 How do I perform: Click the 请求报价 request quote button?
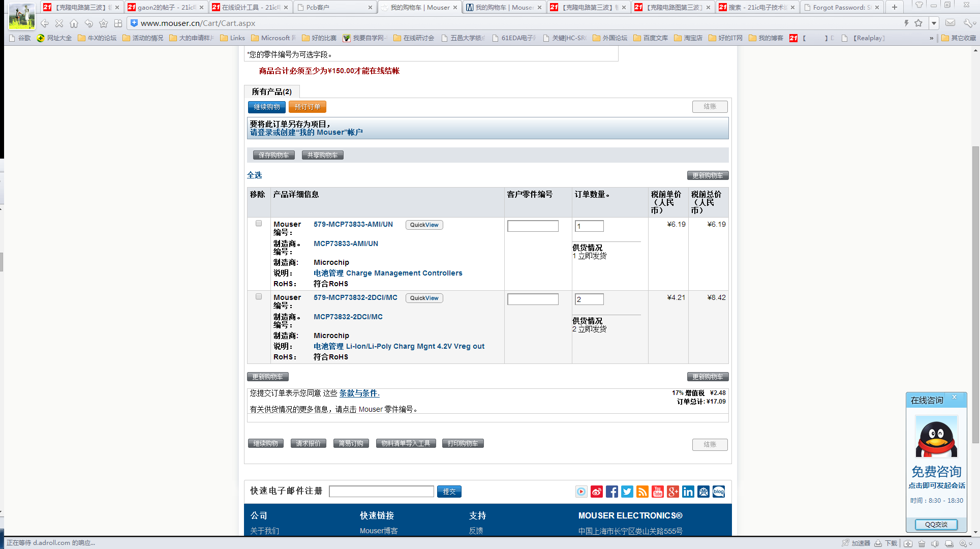point(309,443)
